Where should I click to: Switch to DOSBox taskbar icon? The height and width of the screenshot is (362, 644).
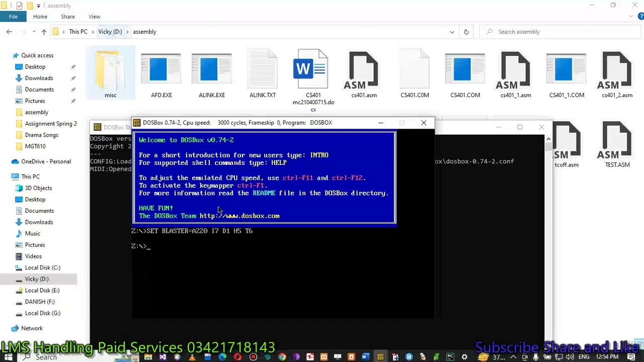[x=381, y=357]
